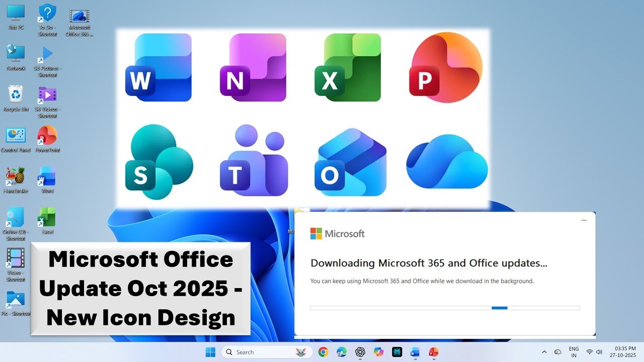Open Copilot from the taskbar
Image resolution: width=644 pixels, height=362 pixels.
click(x=378, y=352)
